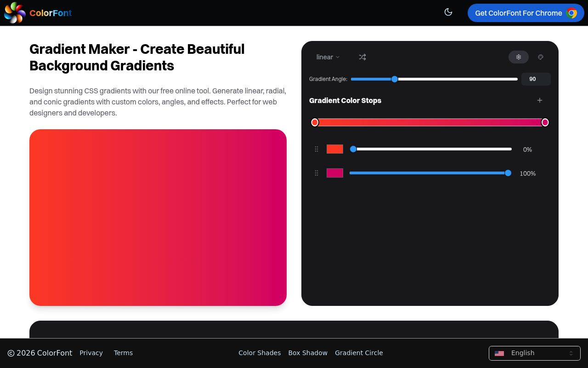This screenshot has width=588, height=368.
Task: Click the ColorFont flower logo
Action: coord(14,13)
